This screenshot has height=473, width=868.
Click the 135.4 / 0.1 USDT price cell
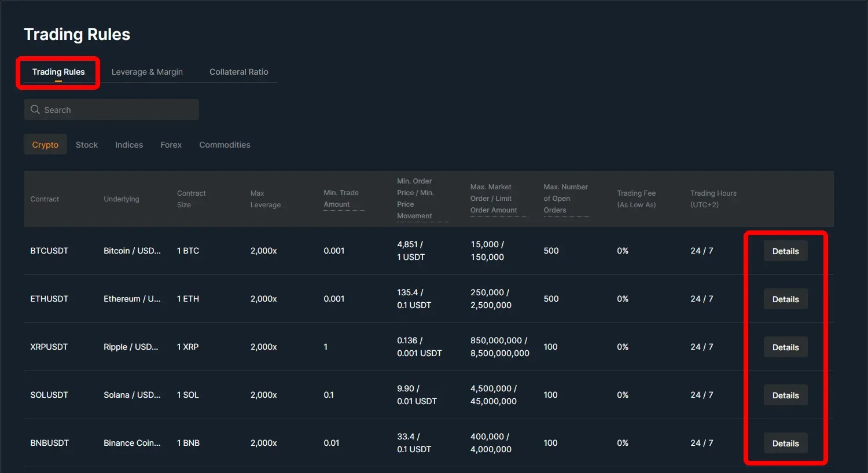tap(414, 299)
